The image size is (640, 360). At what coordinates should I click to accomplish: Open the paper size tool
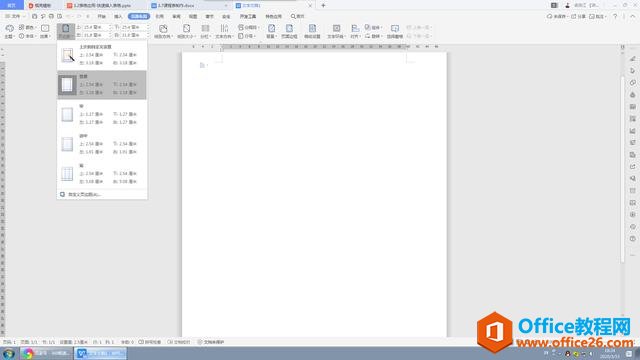[187, 31]
